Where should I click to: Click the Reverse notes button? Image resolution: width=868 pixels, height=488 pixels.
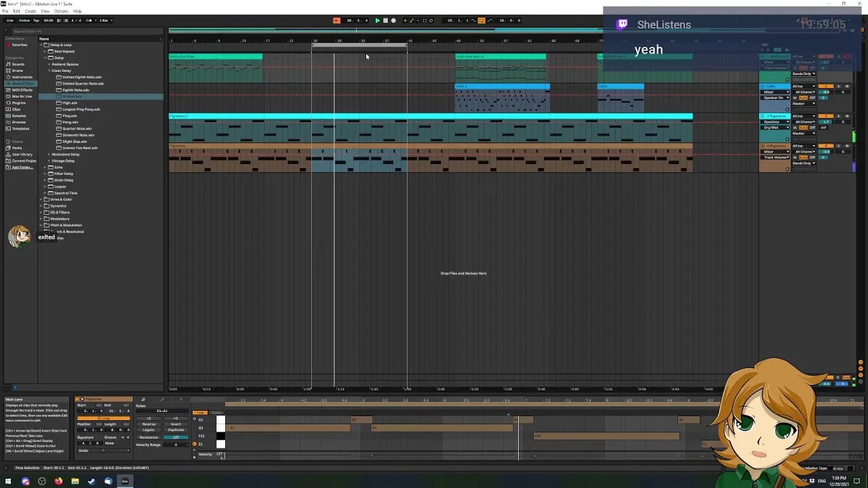pyautogui.click(x=149, y=424)
